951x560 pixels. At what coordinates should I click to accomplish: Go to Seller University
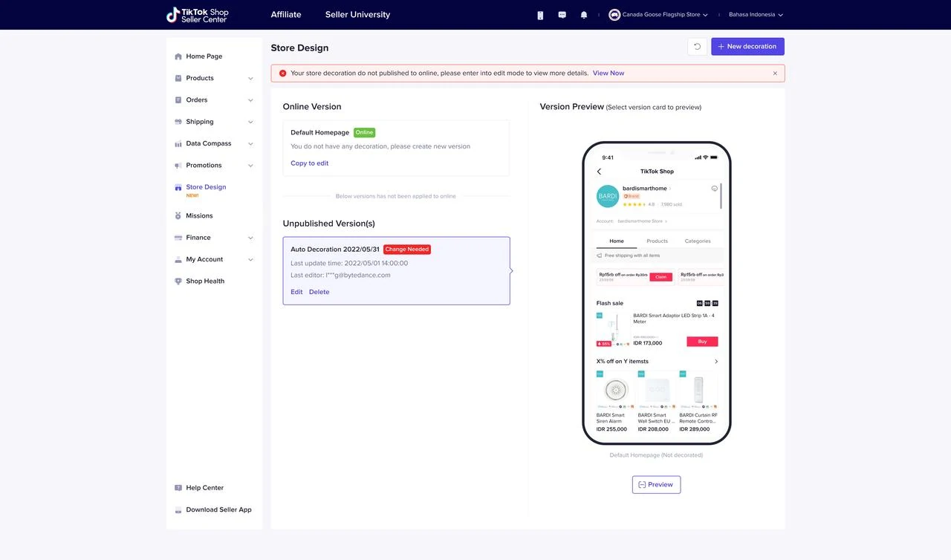pos(357,15)
